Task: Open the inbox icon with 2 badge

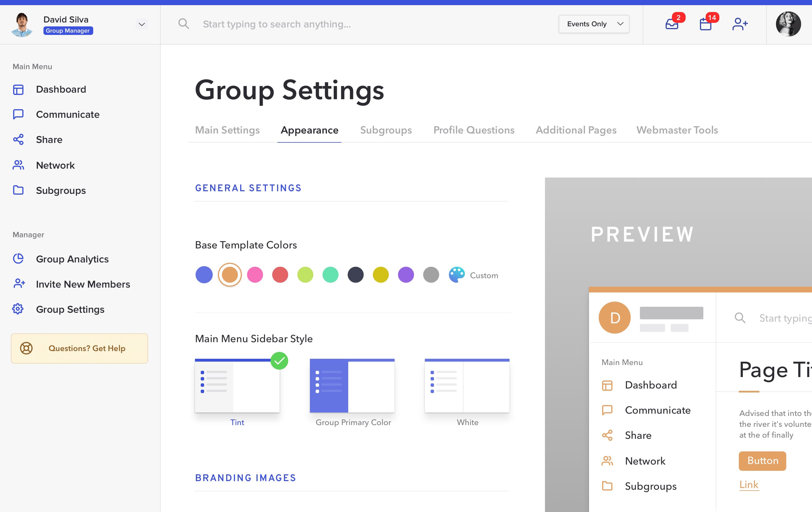Action: pos(672,24)
